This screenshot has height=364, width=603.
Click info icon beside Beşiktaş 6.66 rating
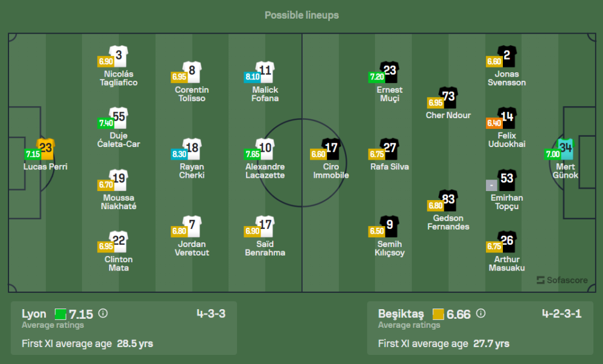click(481, 313)
